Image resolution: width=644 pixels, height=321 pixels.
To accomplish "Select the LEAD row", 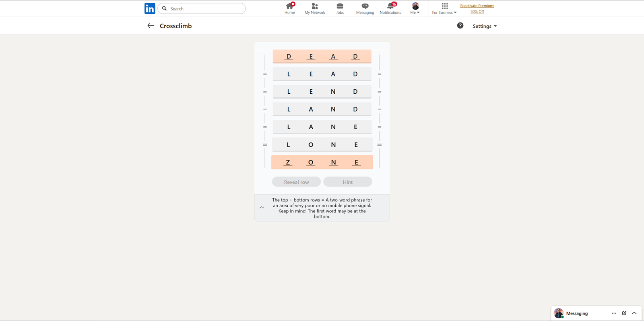I will (x=322, y=74).
